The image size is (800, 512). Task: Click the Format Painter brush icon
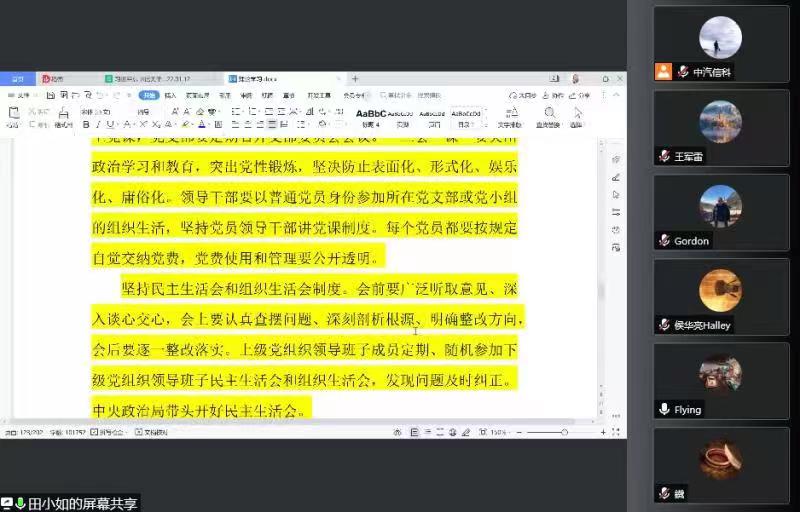pos(64,114)
